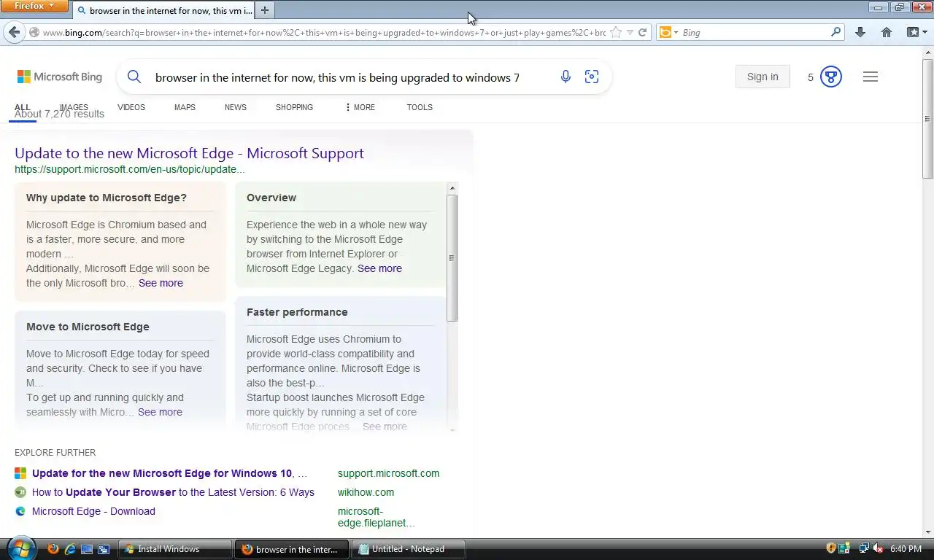This screenshot has width=934, height=560.
Task: Click the muted volume tray icon
Action: [x=879, y=548]
